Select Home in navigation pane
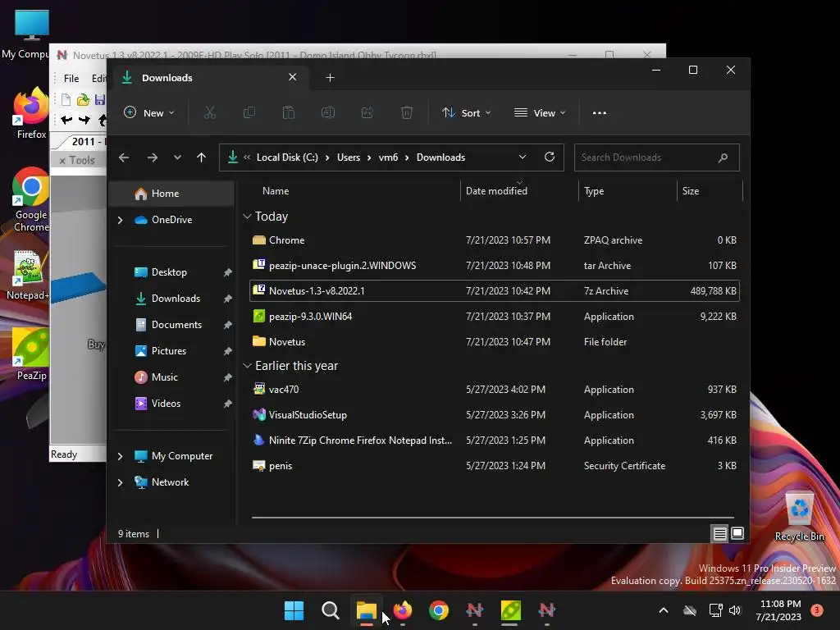The width and height of the screenshot is (840, 630). click(x=171, y=194)
